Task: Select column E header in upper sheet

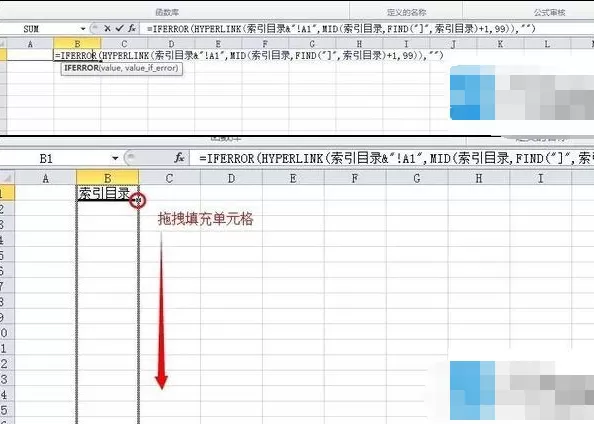Action: pyautogui.click(x=218, y=44)
